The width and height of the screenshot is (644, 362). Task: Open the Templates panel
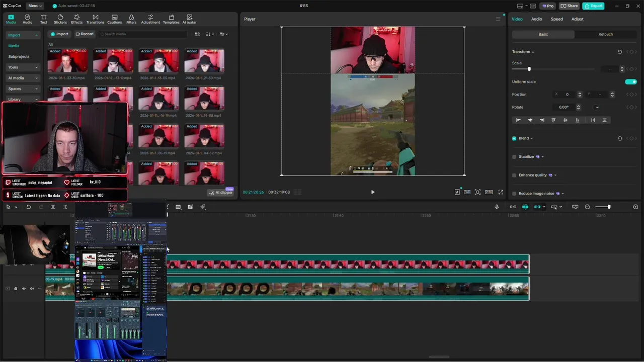coord(171,19)
